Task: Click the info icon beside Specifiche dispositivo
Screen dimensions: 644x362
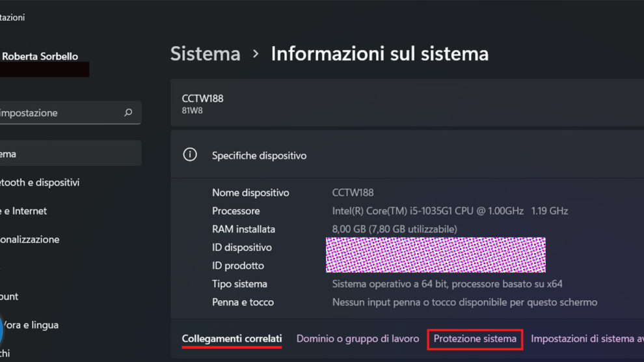Action: (190, 155)
